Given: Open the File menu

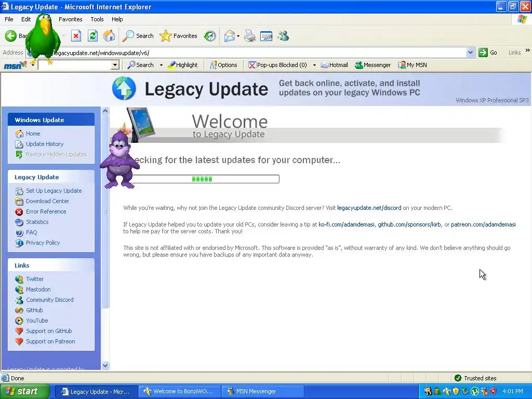Looking at the screenshot, I should [9, 19].
